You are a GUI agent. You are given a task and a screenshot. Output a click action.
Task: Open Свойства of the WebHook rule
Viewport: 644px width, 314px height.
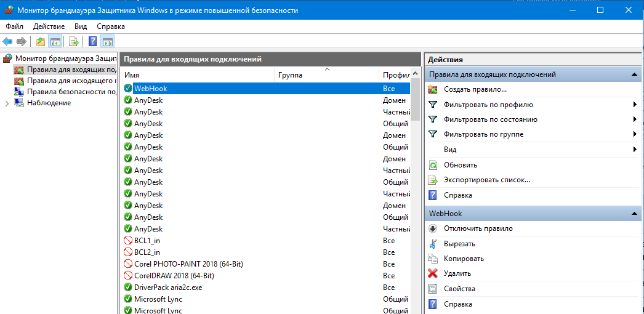coord(459,289)
